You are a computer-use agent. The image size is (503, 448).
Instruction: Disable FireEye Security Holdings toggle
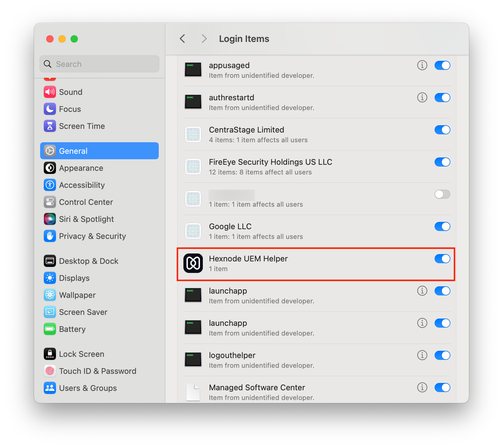442,162
